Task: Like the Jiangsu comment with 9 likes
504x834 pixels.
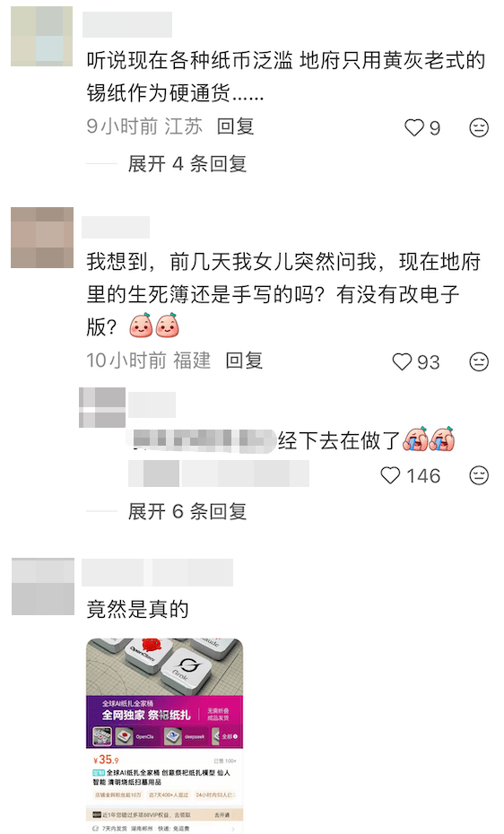Action: coord(414,127)
